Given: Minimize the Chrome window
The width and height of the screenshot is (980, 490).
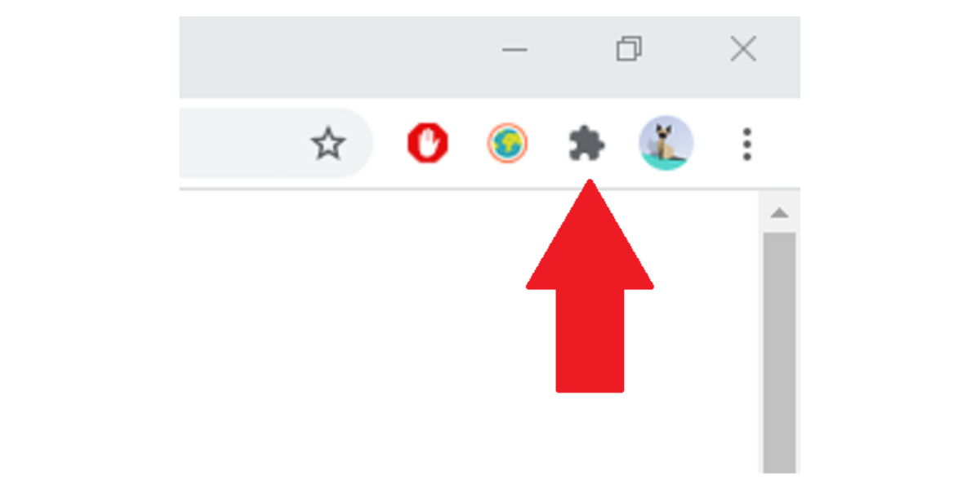Looking at the screenshot, I should (514, 50).
